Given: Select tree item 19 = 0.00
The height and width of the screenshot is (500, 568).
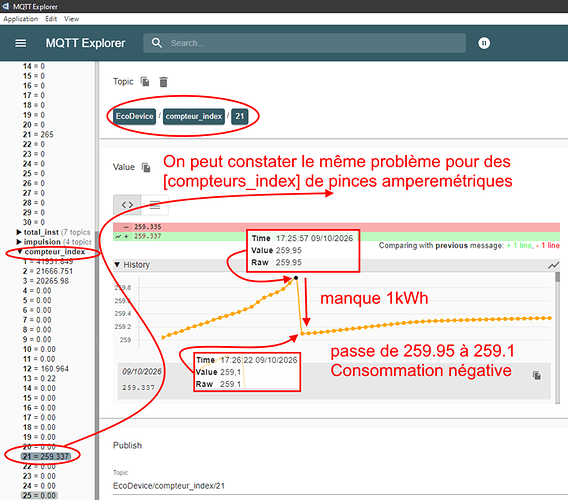Looking at the screenshot, I should [39, 437].
